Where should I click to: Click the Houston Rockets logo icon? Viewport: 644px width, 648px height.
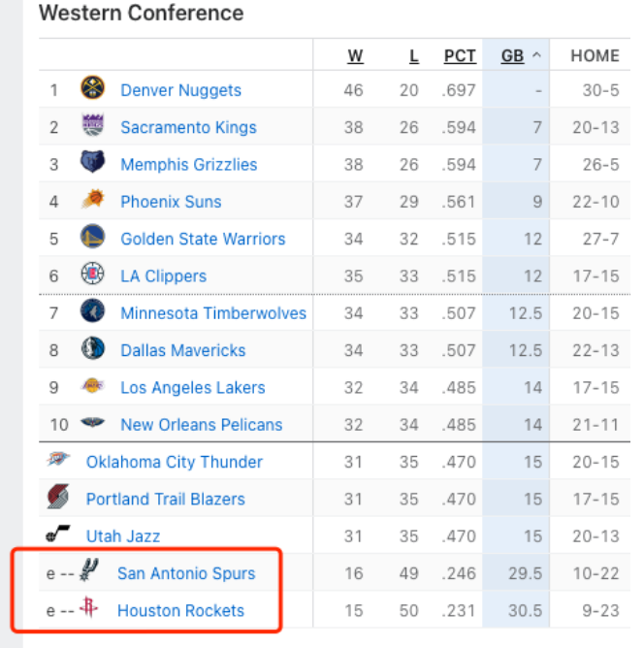[88, 607]
